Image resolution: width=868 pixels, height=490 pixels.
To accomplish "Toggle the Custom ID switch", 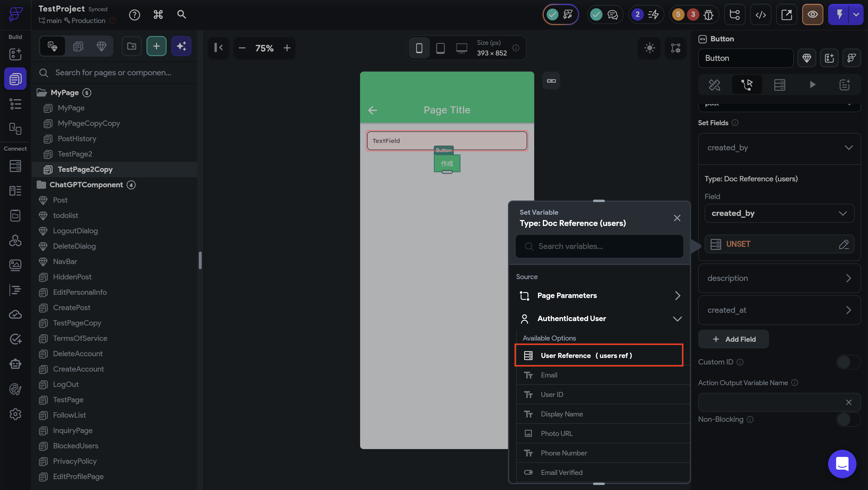I will tap(848, 362).
